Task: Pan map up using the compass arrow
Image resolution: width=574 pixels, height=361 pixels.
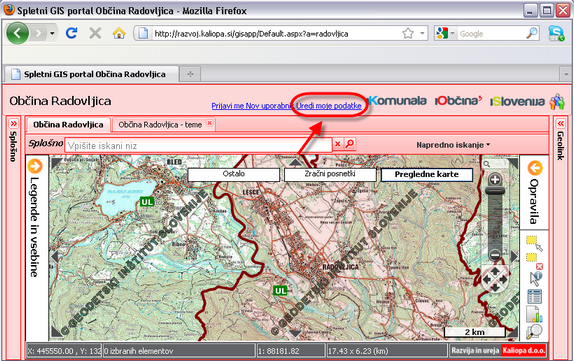Action: (x=495, y=271)
